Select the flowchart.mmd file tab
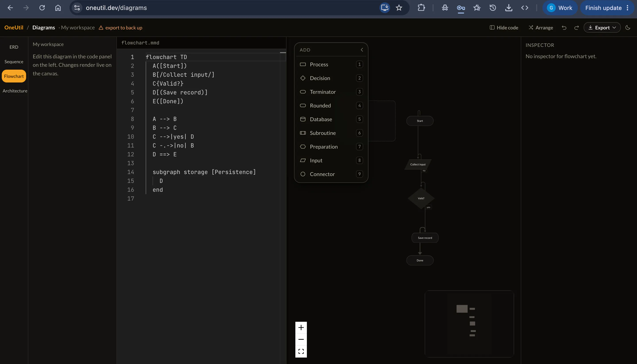 (140, 43)
